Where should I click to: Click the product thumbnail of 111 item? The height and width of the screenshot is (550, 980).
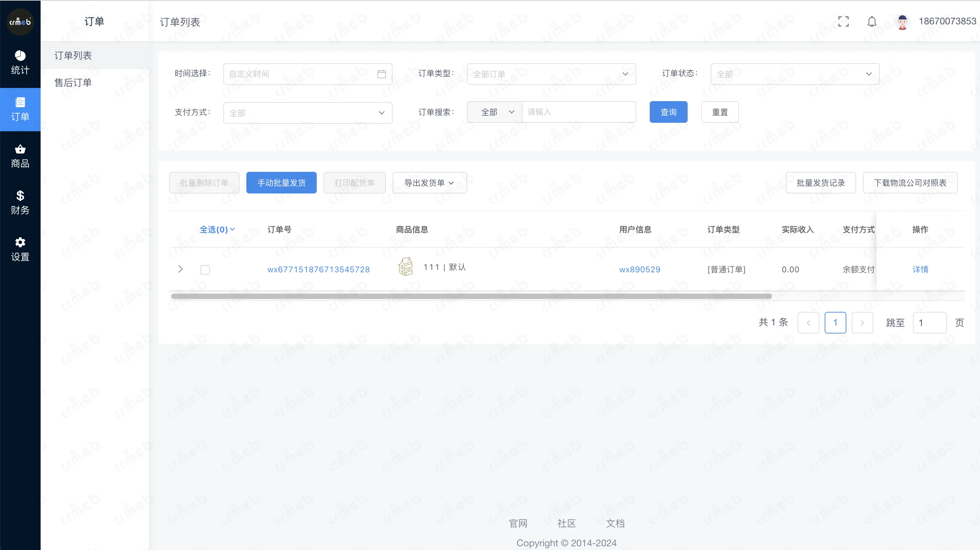pyautogui.click(x=405, y=267)
